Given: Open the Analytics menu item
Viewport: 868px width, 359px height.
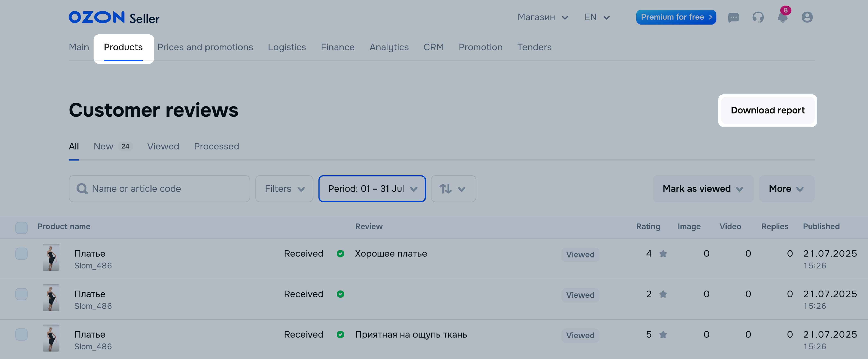Looking at the screenshot, I should (389, 47).
